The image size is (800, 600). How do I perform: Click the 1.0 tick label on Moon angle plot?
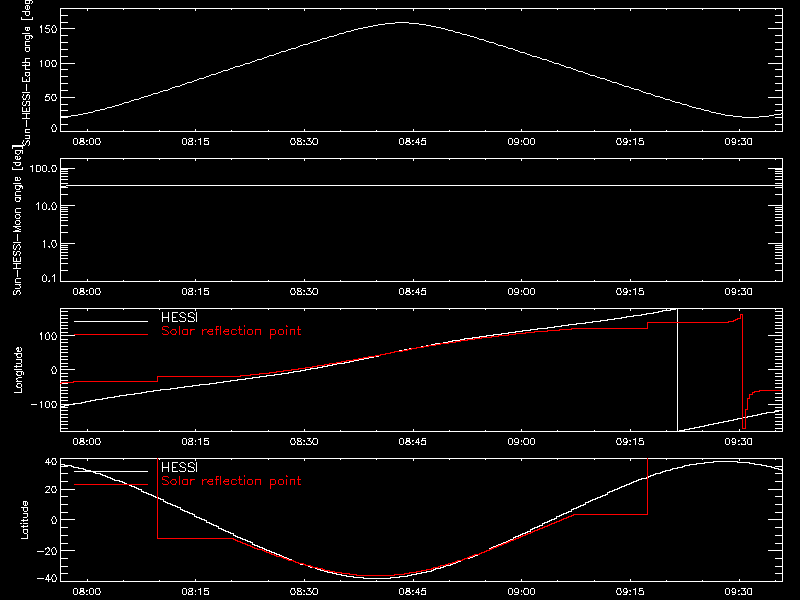click(x=48, y=244)
